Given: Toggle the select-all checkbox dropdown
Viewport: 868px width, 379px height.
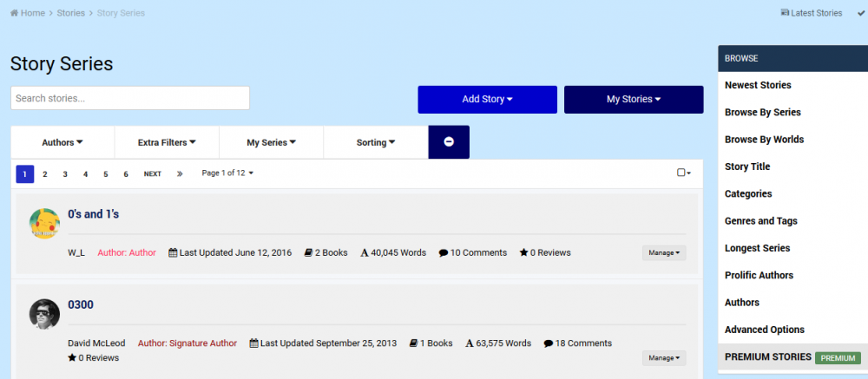Looking at the screenshot, I should pyautogui.click(x=684, y=173).
